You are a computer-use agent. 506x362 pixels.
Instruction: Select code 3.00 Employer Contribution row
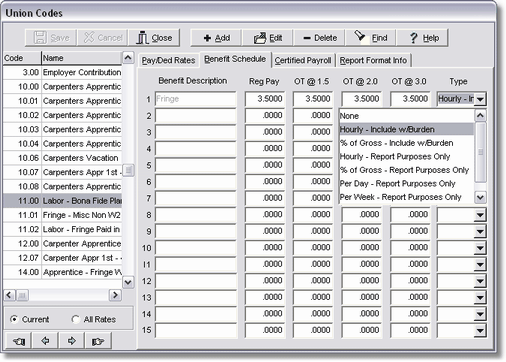[x=63, y=72]
